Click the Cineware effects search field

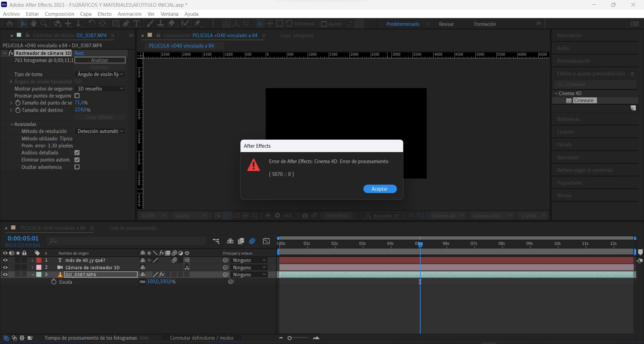coord(595,84)
